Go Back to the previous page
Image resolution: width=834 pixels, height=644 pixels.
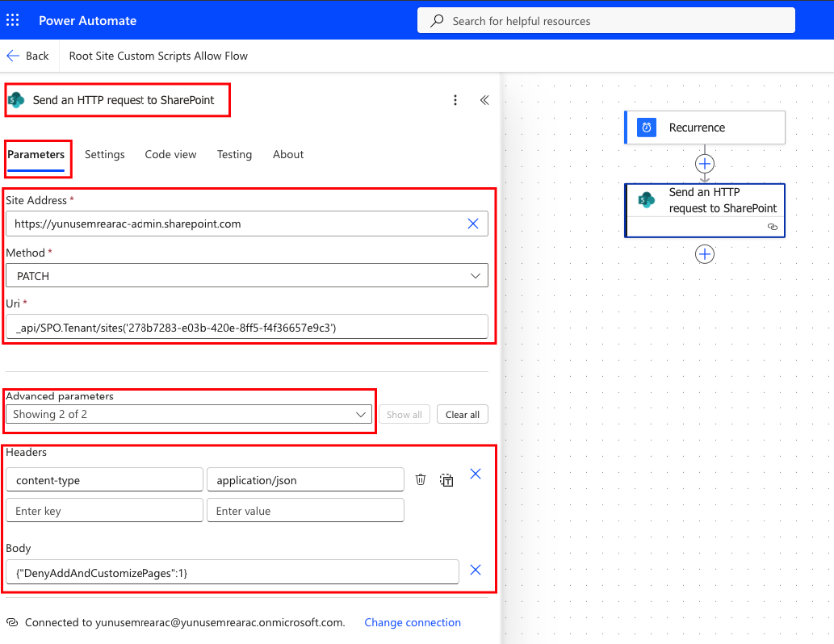click(27, 56)
